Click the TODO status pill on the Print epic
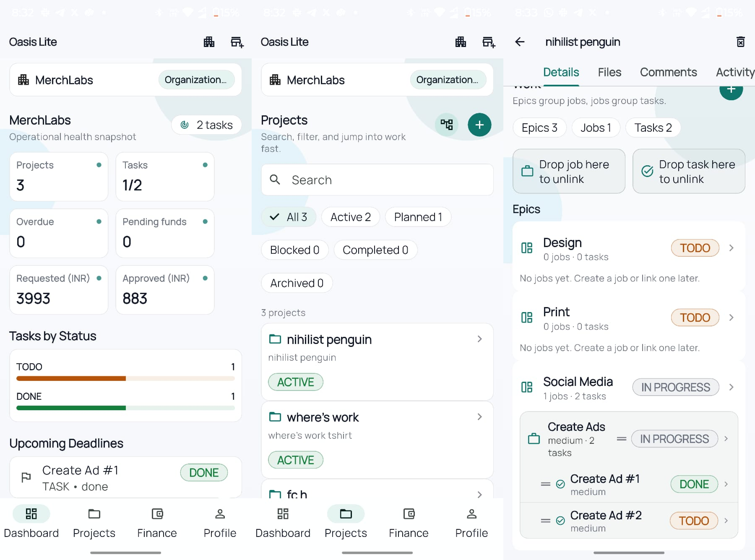 tap(695, 317)
